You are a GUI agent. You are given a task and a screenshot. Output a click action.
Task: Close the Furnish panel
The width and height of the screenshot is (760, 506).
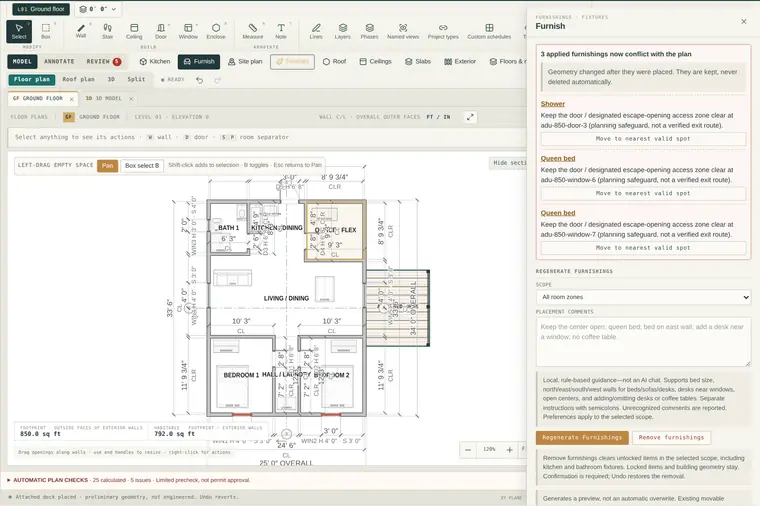(744, 21)
